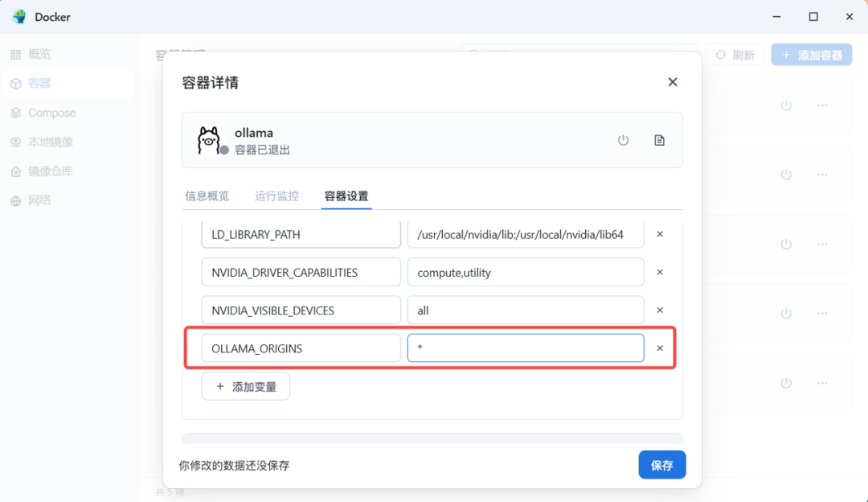Switch to the 运行监控 tab

(x=276, y=196)
